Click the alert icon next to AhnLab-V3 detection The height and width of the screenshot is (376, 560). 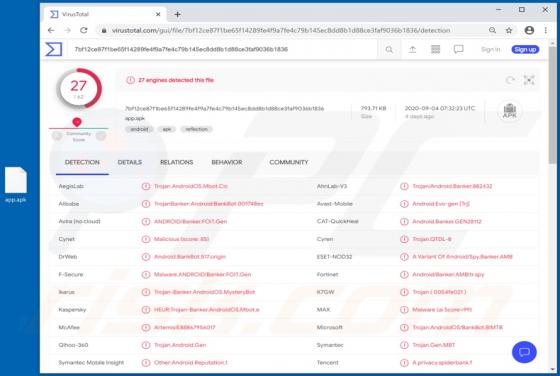point(404,186)
